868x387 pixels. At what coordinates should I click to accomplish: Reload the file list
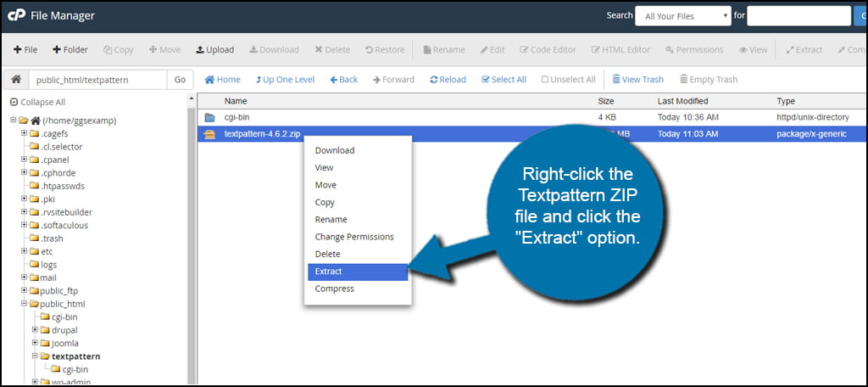(448, 80)
